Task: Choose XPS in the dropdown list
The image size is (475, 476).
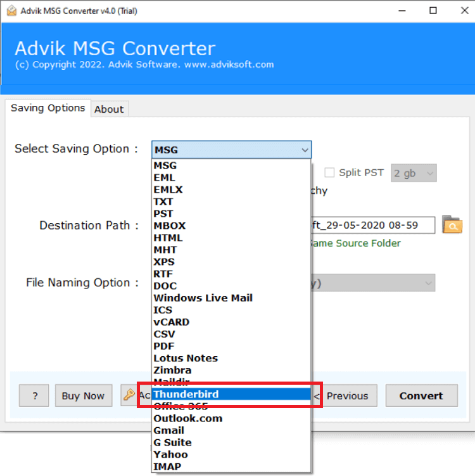Action: 231,262
